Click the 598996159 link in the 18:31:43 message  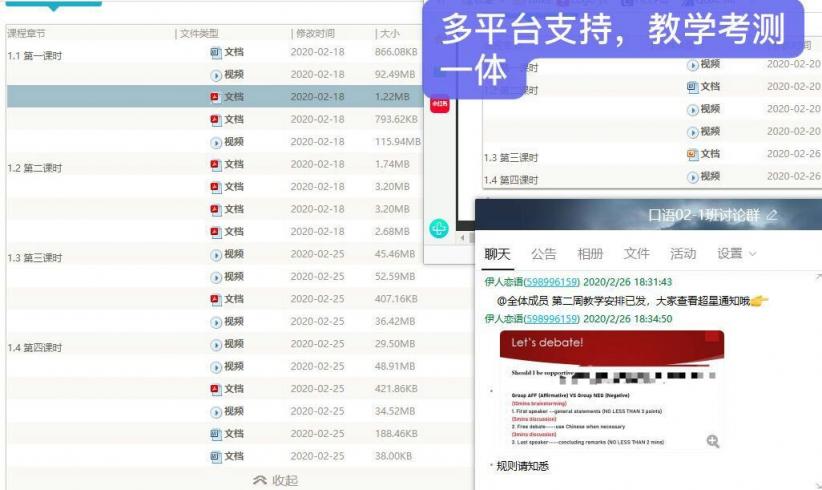(x=551, y=282)
